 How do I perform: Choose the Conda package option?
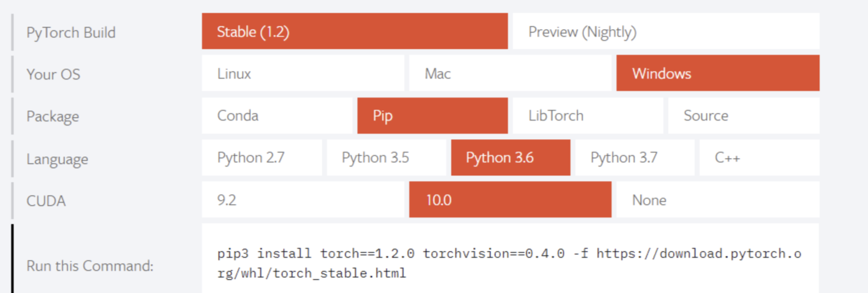coord(277,116)
